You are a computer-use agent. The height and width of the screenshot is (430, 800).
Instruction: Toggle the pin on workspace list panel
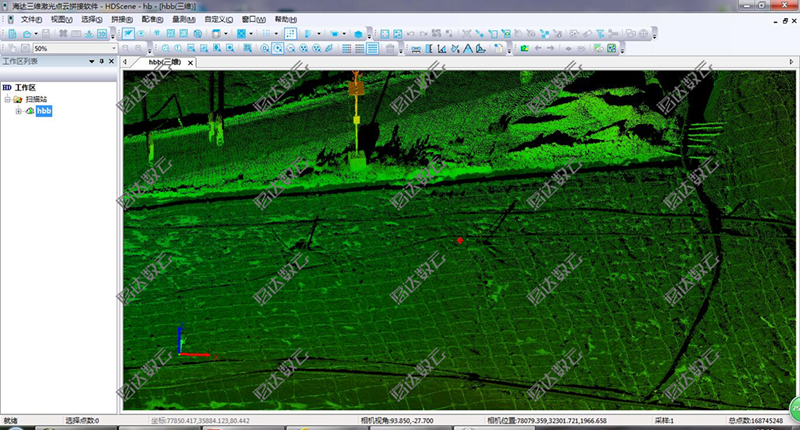click(x=102, y=62)
